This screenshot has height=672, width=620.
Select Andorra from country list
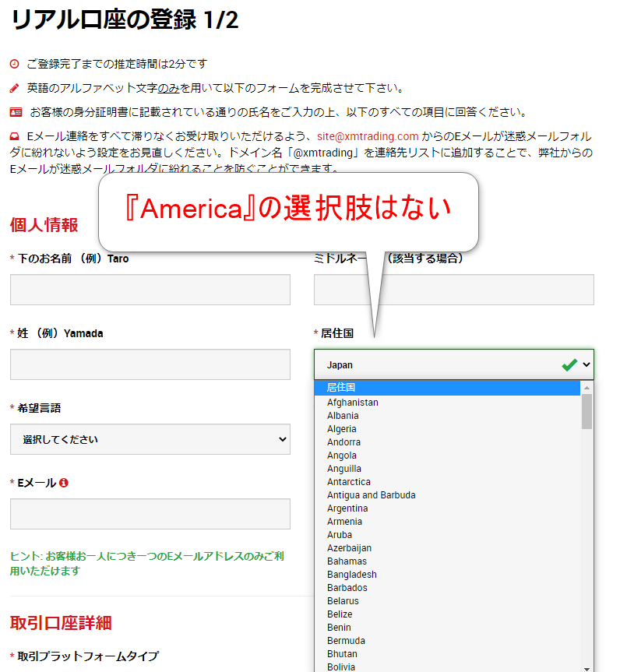click(447, 442)
